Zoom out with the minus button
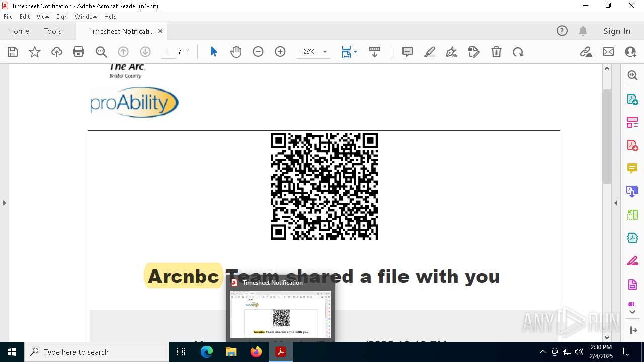Viewport: 644px width, 362px height. pos(258,52)
